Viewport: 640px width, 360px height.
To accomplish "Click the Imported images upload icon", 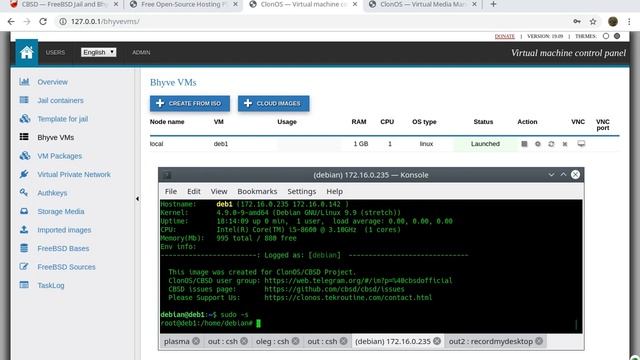I will point(24,229).
